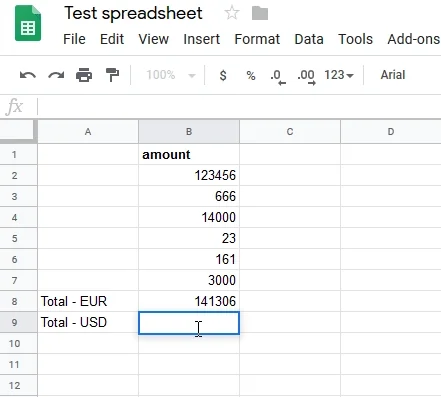The width and height of the screenshot is (441, 397).
Task: Print the spreadsheet using the printer icon
Action: 84,75
